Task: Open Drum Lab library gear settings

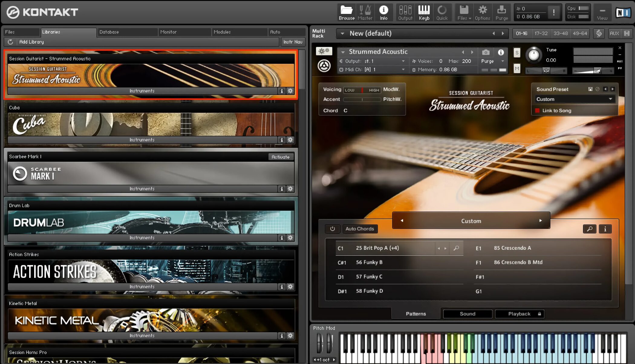Action: coord(290,238)
